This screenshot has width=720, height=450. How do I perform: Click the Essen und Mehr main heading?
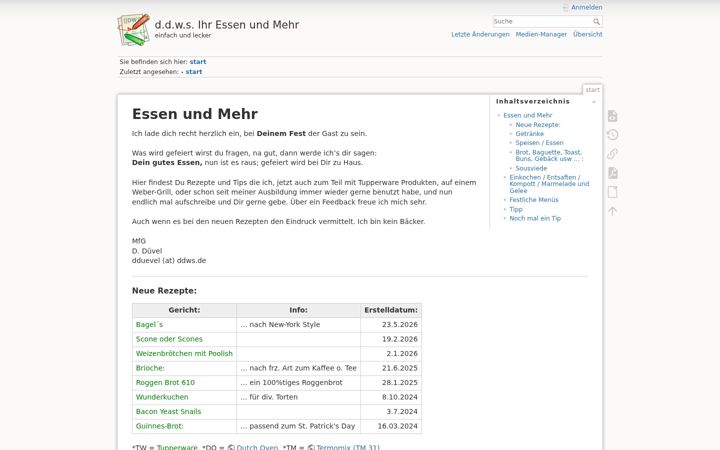pyautogui.click(x=195, y=114)
